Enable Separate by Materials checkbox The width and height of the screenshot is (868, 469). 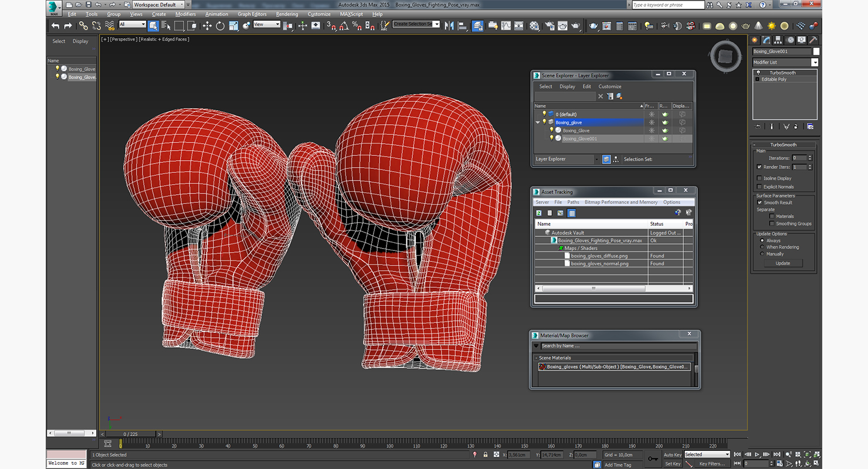tap(772, 216)
